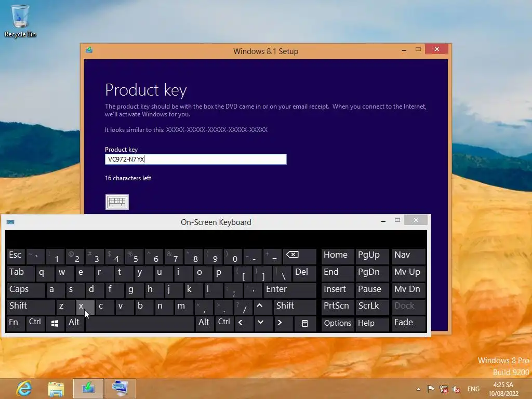
Task: Click the Pause key
Action: (x=373, y=290)
